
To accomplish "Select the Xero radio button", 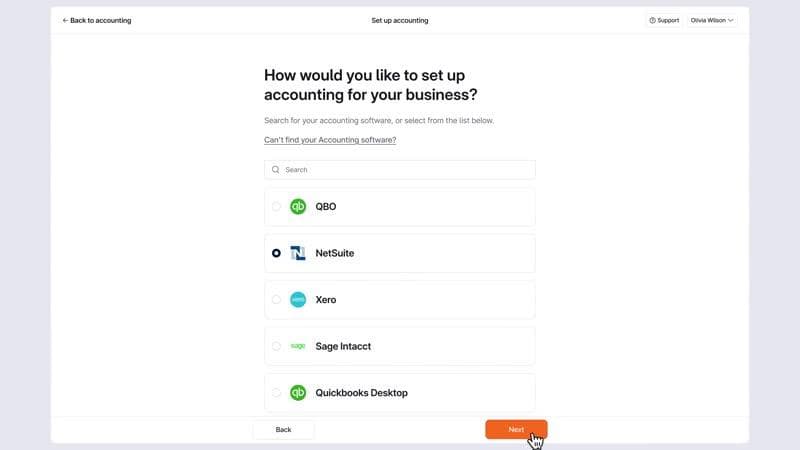I will (x=276, y=300).
